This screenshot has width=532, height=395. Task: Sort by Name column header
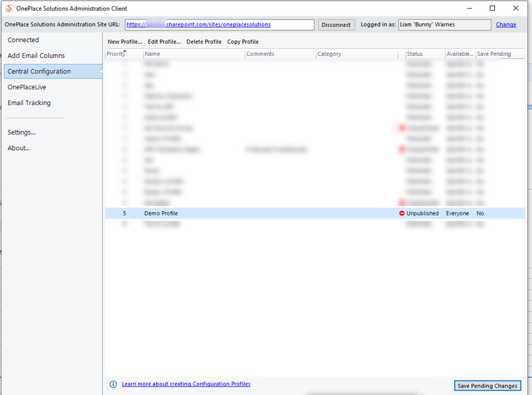click(194, 54)
